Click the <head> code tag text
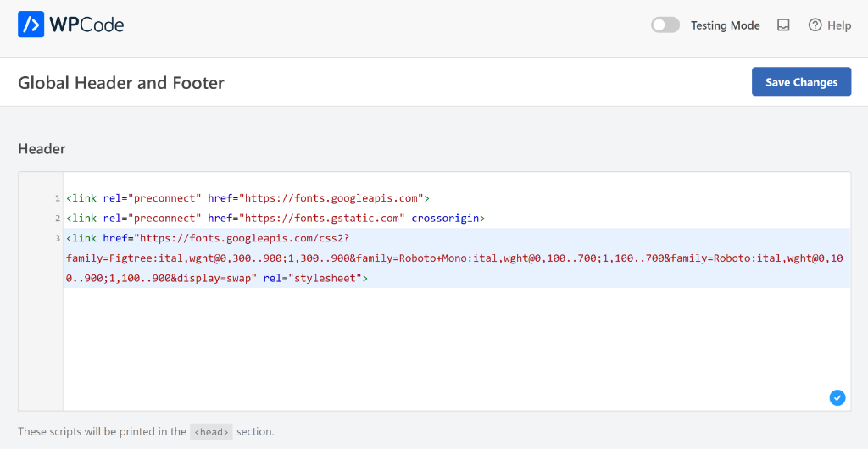Viewport: 868px width, 449px height. [211, 431]
